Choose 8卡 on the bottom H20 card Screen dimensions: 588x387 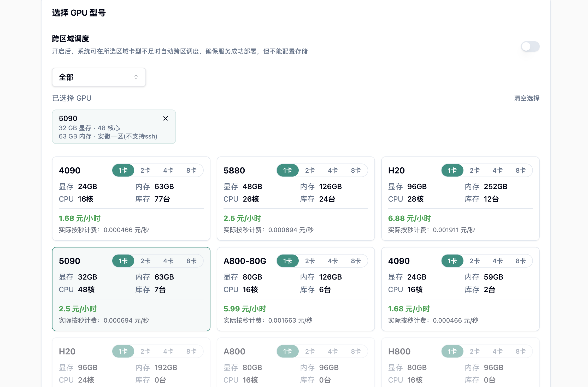[191, 352]
